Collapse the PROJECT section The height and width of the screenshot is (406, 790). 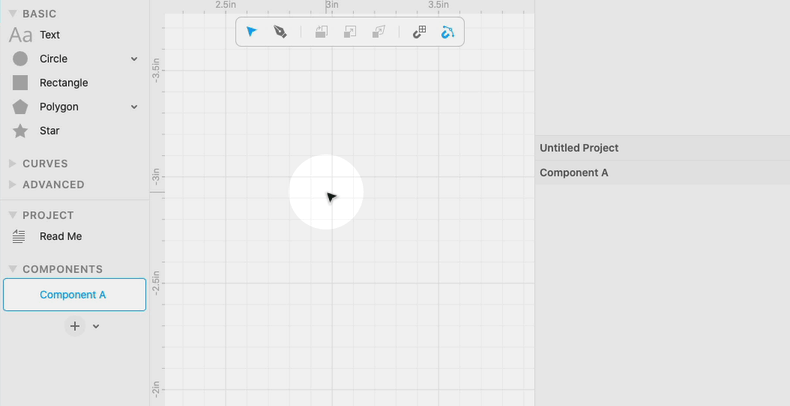click(x=13, y=215)
